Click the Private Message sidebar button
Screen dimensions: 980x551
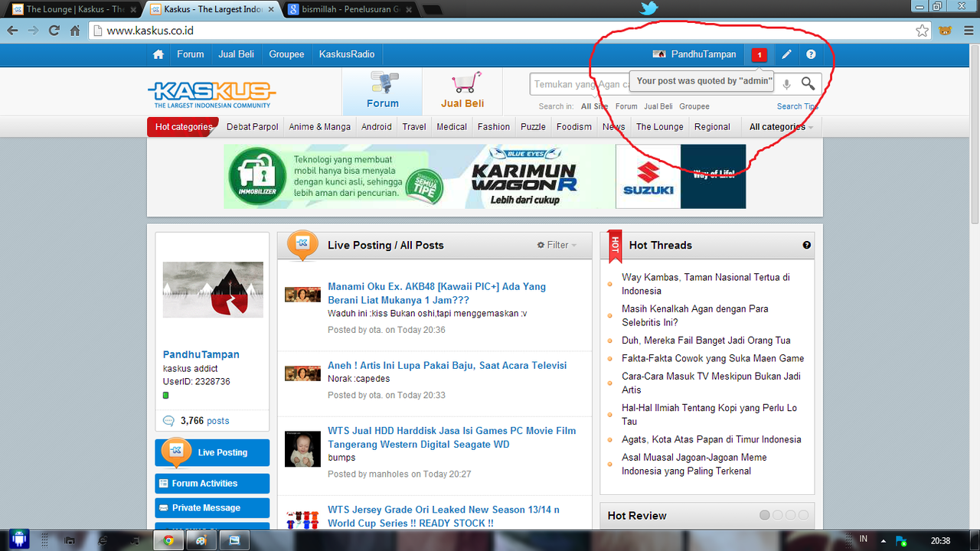[x=212, y=508]
